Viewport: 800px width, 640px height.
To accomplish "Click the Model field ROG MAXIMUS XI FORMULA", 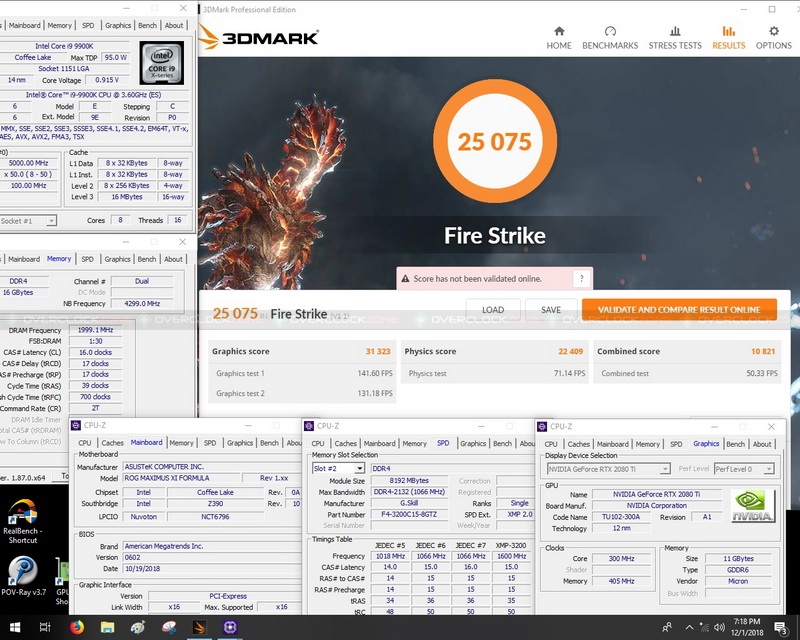I will (x=181, y=478).
